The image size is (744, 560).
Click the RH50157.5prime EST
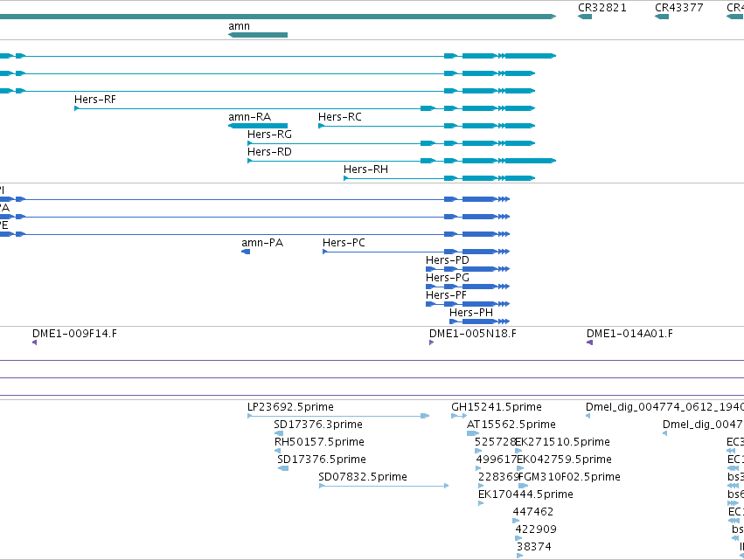pyautogui.click(x=277, y=451)
